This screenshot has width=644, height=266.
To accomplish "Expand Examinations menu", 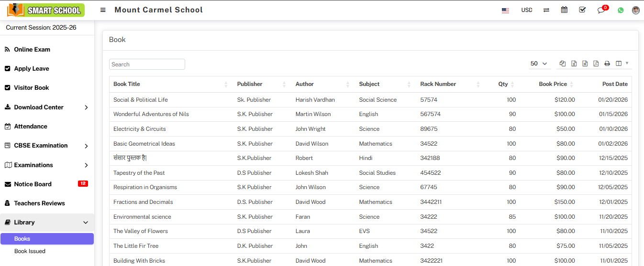I will [x=47, y=165].
